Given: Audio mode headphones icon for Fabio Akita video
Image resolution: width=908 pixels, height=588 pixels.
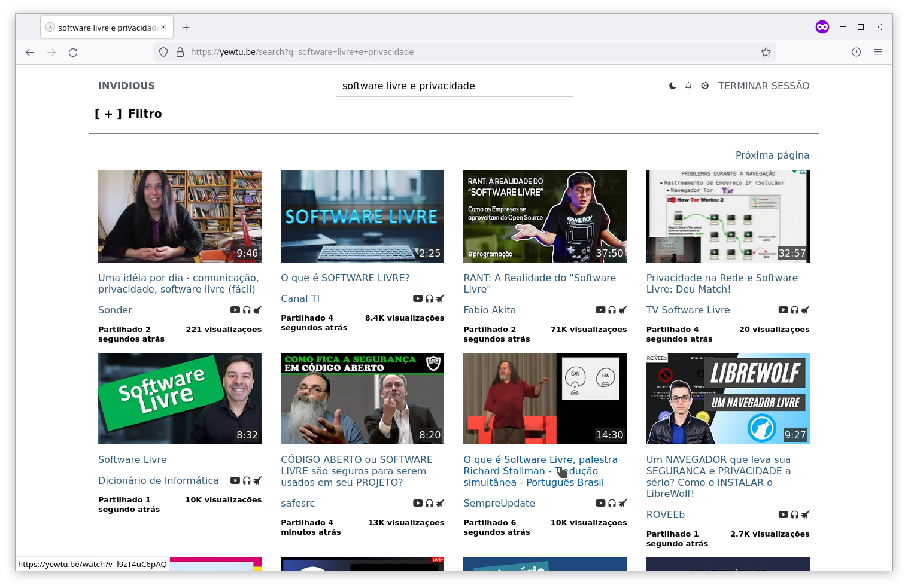Looking at the screenshot, I should coord(612,310).
